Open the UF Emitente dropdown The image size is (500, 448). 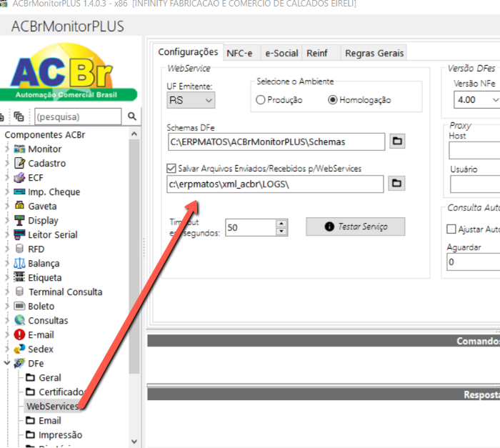tap(191, 100)
